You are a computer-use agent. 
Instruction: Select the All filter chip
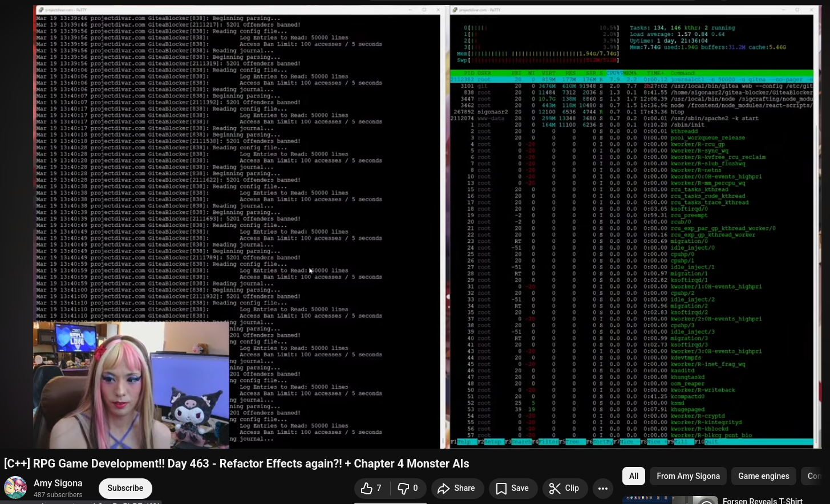[x=634, y=476]
